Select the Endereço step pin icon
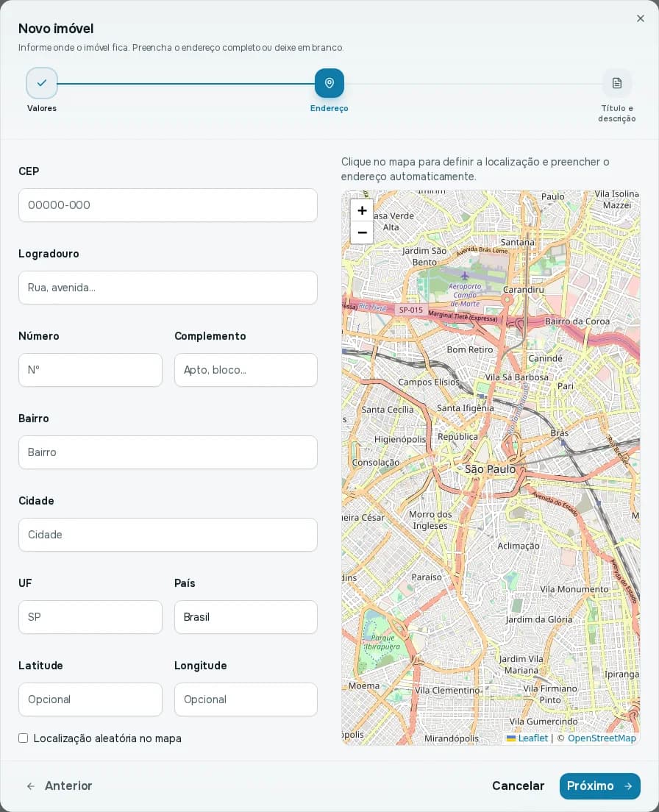Image resolution: width=659 pixels, height=812 pixels. pyautogui.click(x=329, y=83)
